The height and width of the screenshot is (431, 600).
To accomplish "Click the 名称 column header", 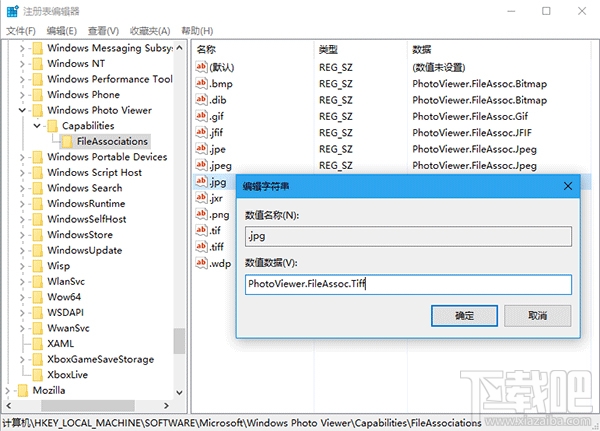I will (253, 49).
